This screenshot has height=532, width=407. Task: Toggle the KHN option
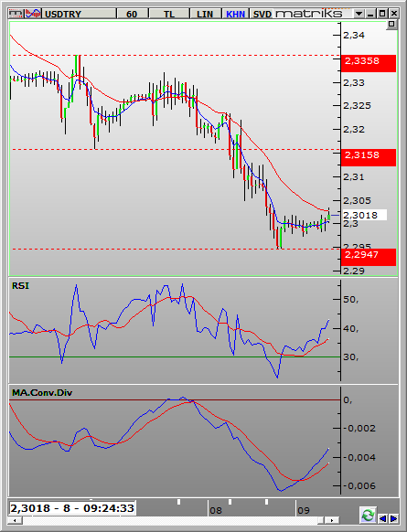(236, 14)
